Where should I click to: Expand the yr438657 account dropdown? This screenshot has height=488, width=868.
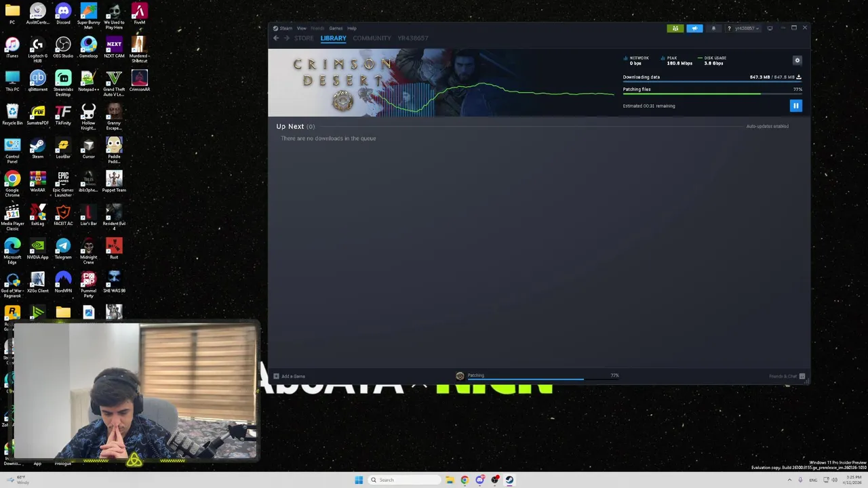(x=747, y=28)
